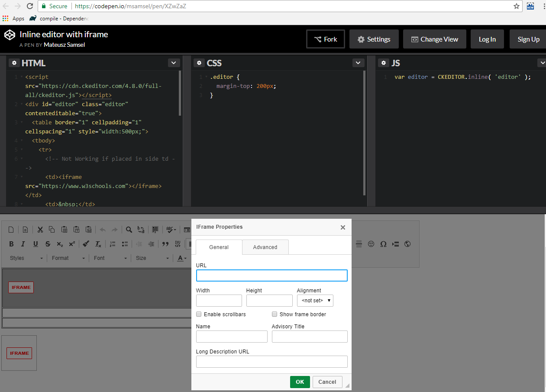
Task: Click the Log In button
Action: [x=487, y=39]
